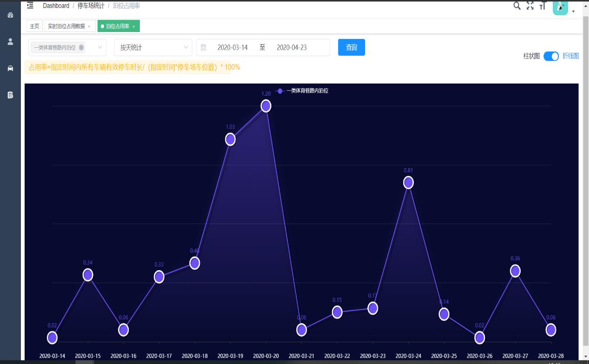The height and width of the screenshot is (364, 589).
Task: Click the start date 2020-03-14 field
Action: point(232,47)
